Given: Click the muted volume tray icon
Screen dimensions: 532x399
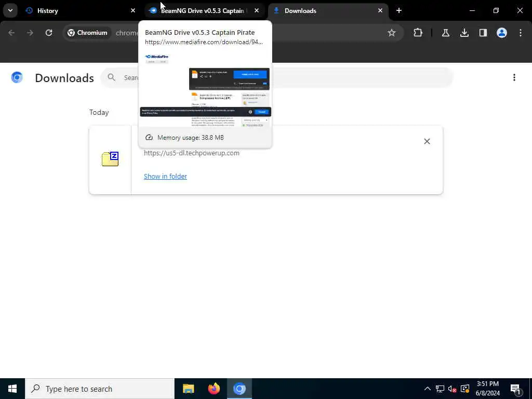Looking at the screenshot, I should pos(452,389).
